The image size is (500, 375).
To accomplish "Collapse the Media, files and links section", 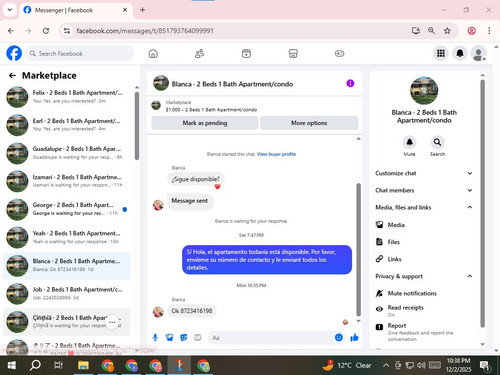I will point(423,207).
